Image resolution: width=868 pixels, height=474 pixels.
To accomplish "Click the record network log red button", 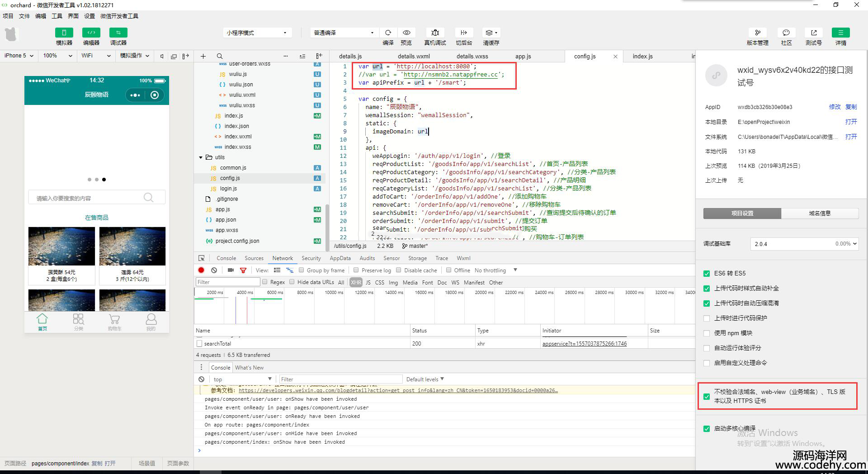I will click(x=201, y=270).
